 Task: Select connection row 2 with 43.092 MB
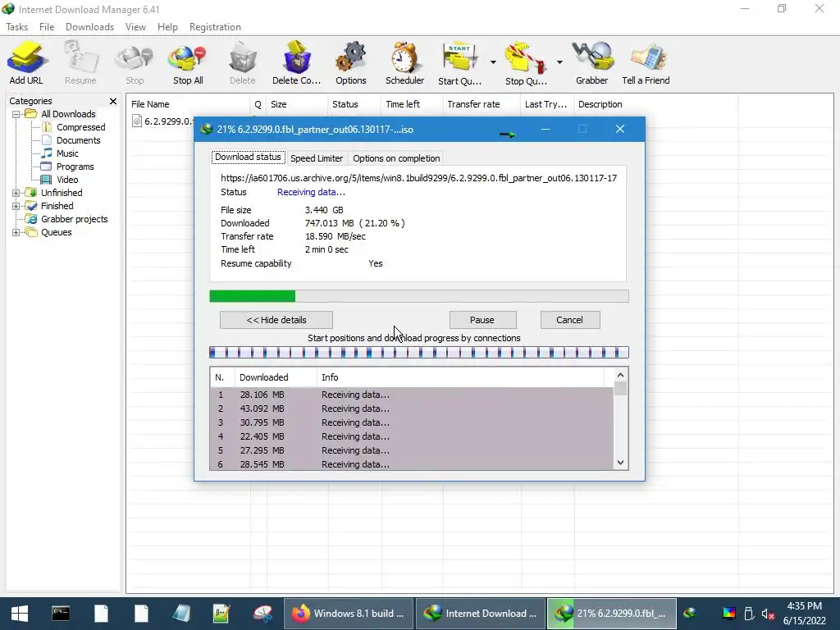point(412,409)
